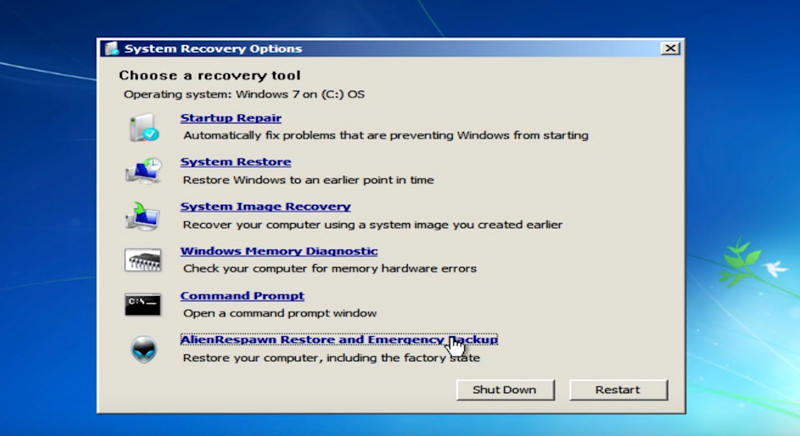Click the AlienRespawn alien head icon

click(x=143, y=349)
